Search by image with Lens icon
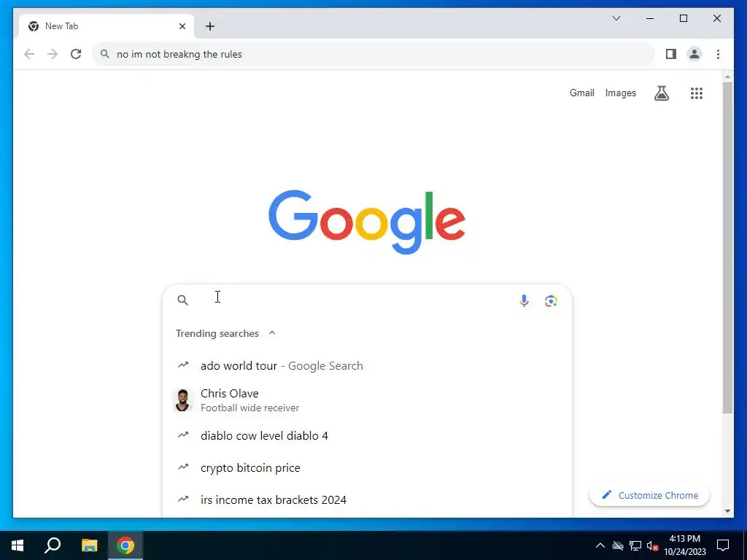Image resolution: width=747 pixels, height=560 pixels. (x=551, y=301)
